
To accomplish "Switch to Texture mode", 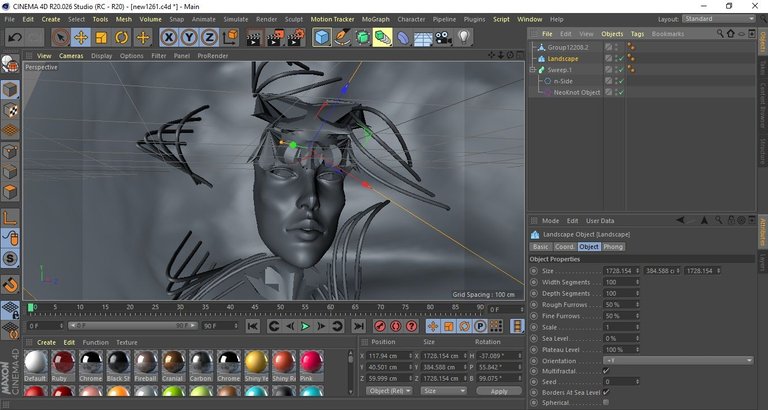I will tap(10, 111).
